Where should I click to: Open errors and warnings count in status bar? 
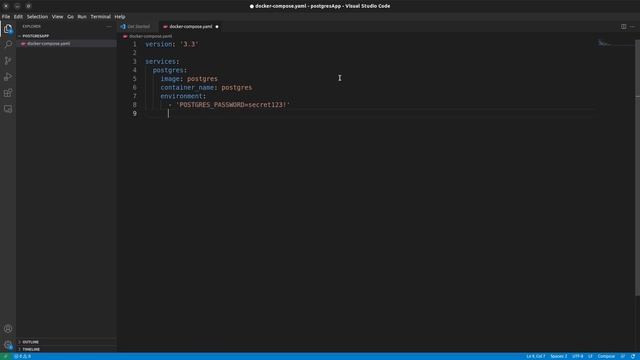22,356
